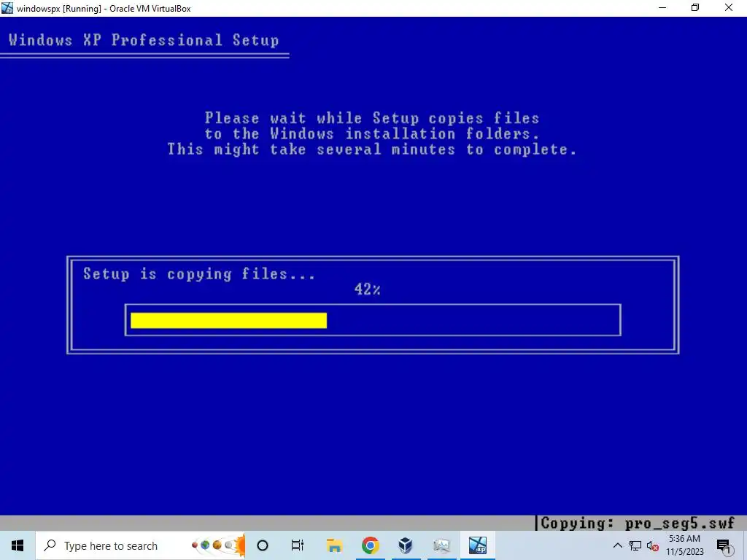Click the 42% progress value

368,289
